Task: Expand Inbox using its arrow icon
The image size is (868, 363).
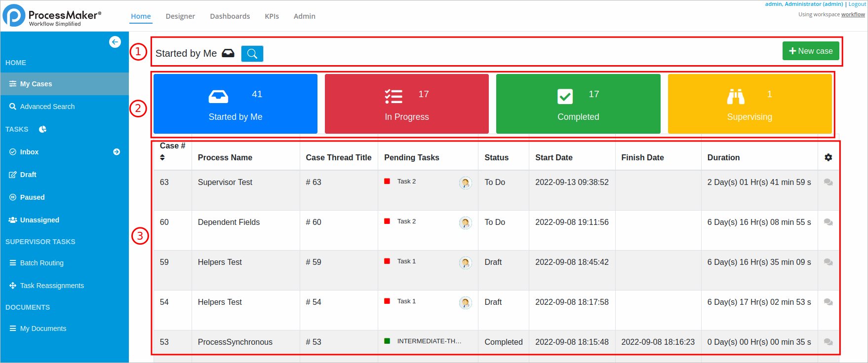Action: pos(117,152)
